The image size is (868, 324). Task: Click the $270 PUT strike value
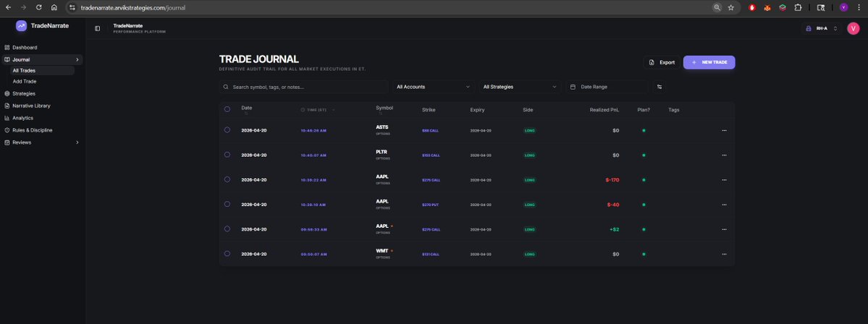[x=430, y=205]
